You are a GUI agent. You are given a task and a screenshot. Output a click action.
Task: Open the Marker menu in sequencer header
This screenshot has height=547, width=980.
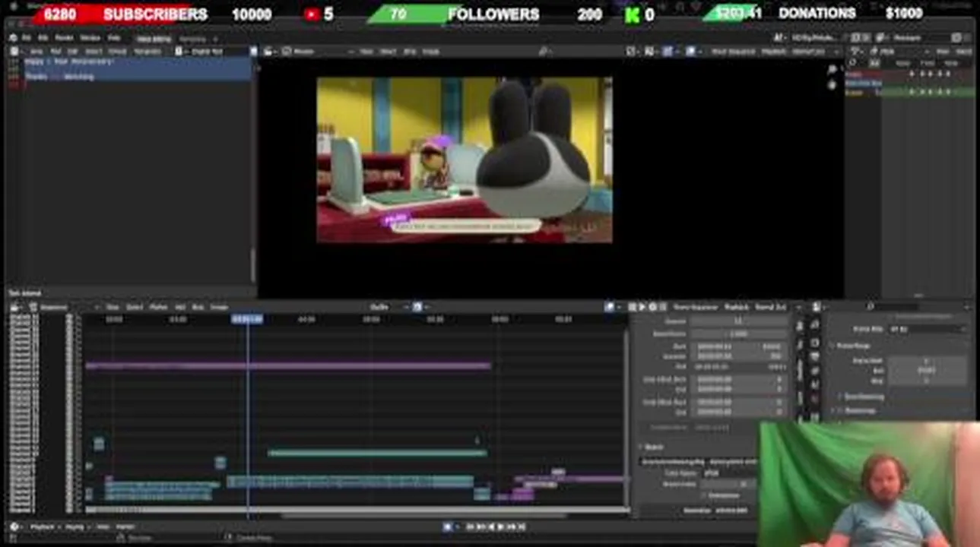click(x=158, y=307)
